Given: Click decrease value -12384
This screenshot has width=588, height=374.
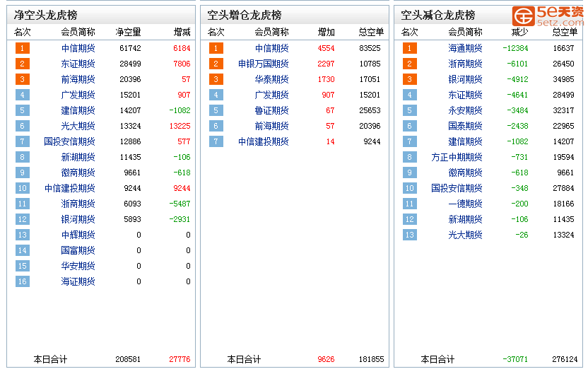Looking at the screenshot, I should tap(516, 48).
